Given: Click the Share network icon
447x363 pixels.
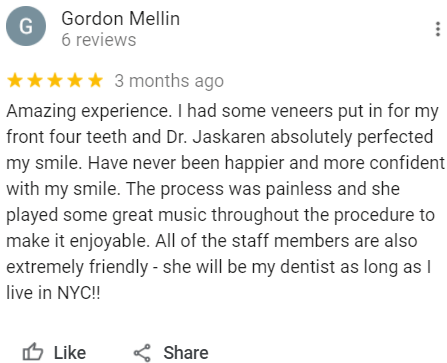Looking at the screenshot, I should (142, 353).
